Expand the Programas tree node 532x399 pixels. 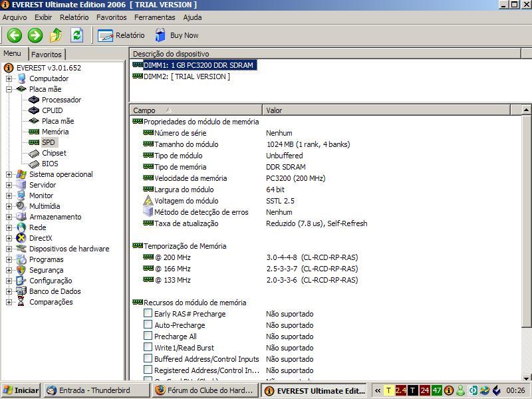coord(9,259)
